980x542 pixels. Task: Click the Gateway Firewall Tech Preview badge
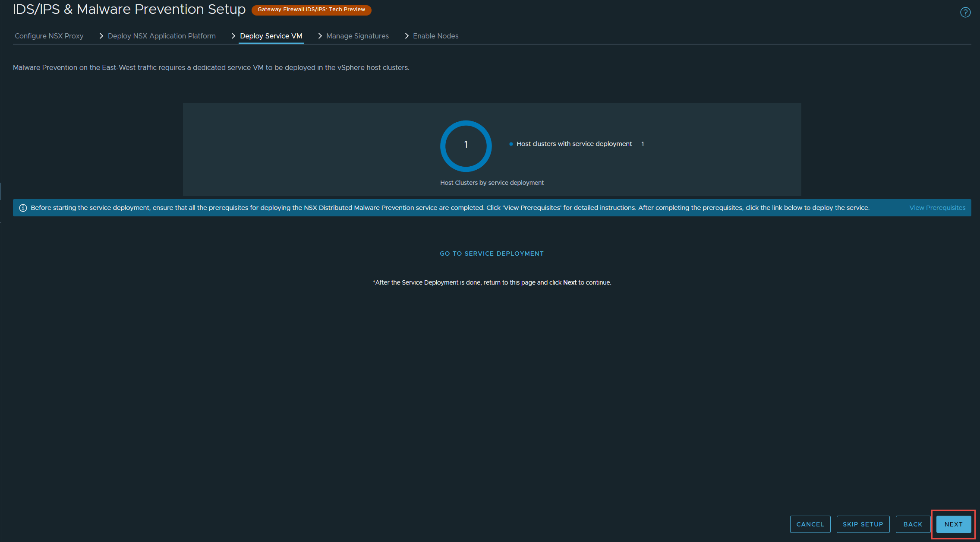tap(311, 10)
